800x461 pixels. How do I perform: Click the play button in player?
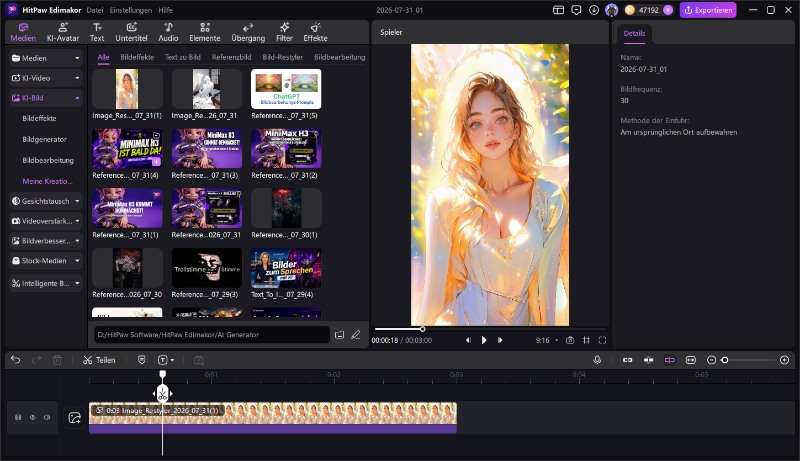pos(484,340)
